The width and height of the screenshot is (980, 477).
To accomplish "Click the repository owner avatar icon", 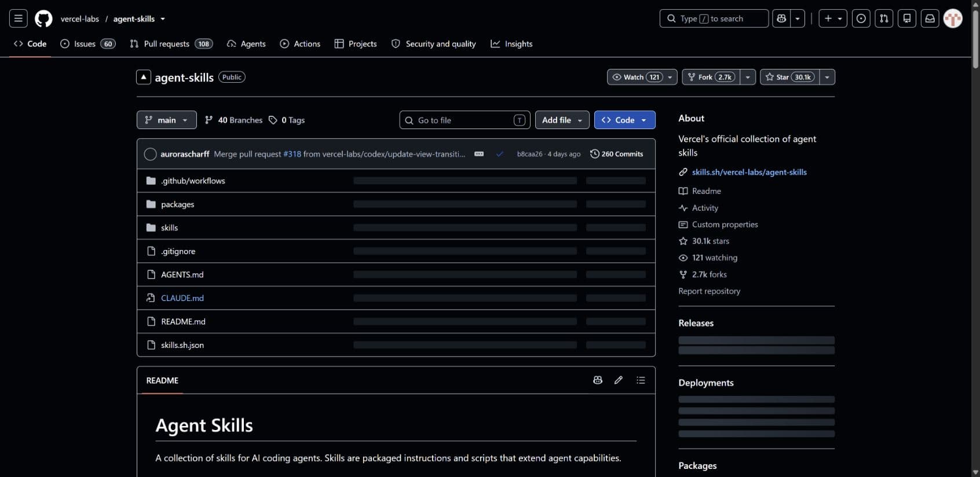I will 144,77.
